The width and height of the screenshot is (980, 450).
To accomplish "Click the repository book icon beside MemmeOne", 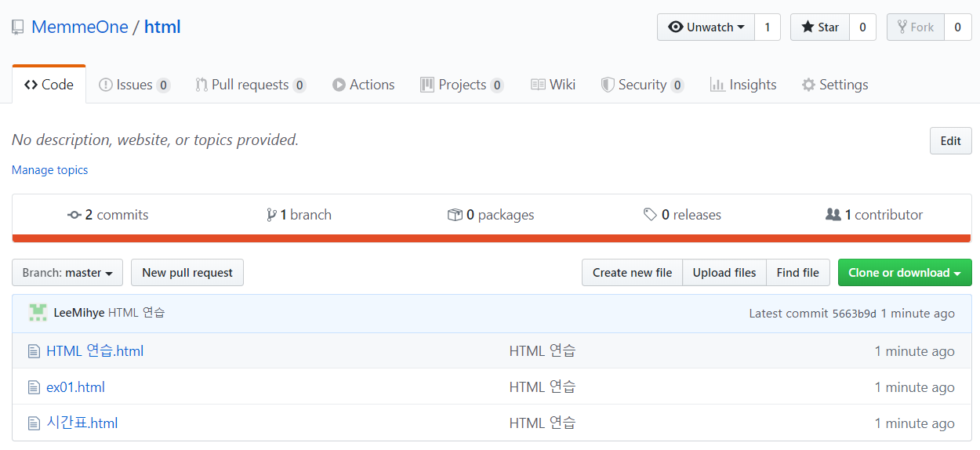I will [18, 27].
